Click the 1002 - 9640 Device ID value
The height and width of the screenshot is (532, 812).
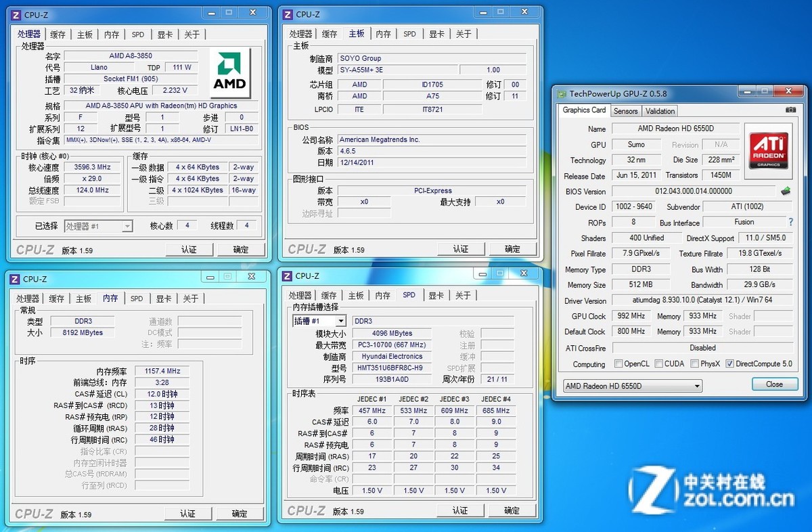[633, 206]
